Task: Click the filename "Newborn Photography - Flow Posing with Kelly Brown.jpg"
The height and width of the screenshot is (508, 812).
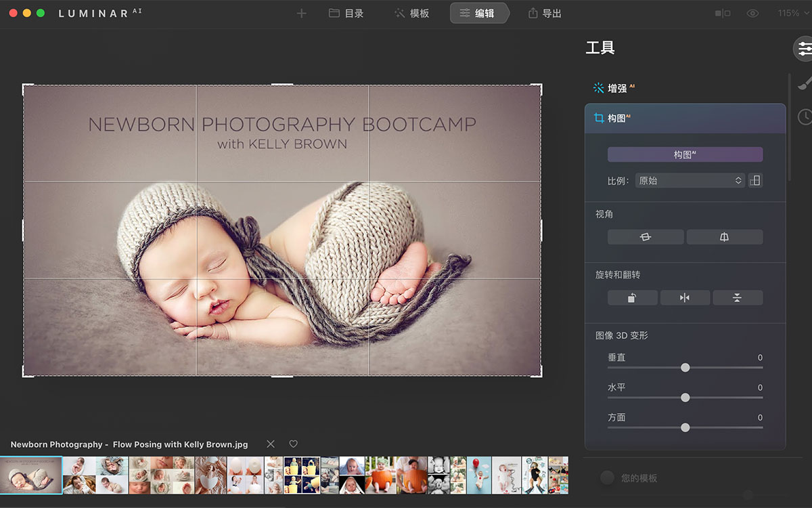Action: coord(129,444)
